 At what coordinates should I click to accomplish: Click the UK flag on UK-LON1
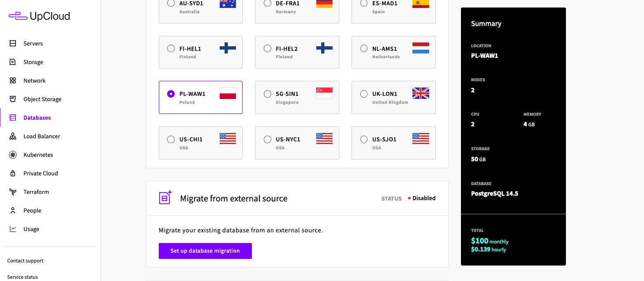[x=420, y=93]
